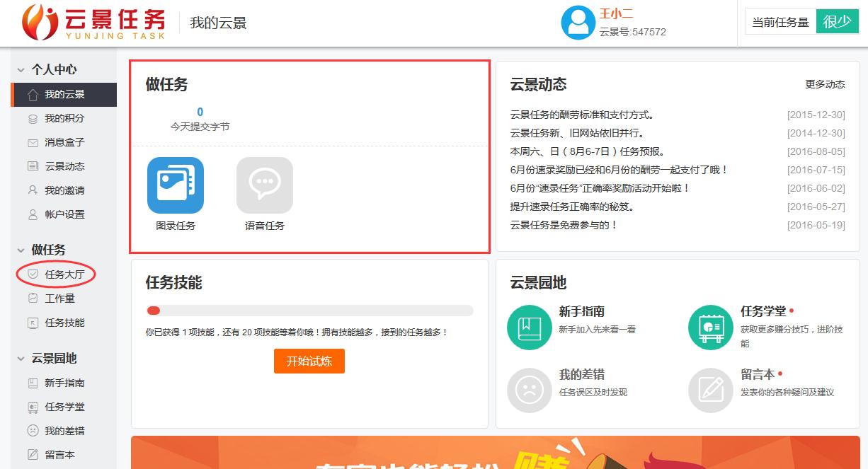Select the 语音任务 voice task icon

[x=264, y=185]
